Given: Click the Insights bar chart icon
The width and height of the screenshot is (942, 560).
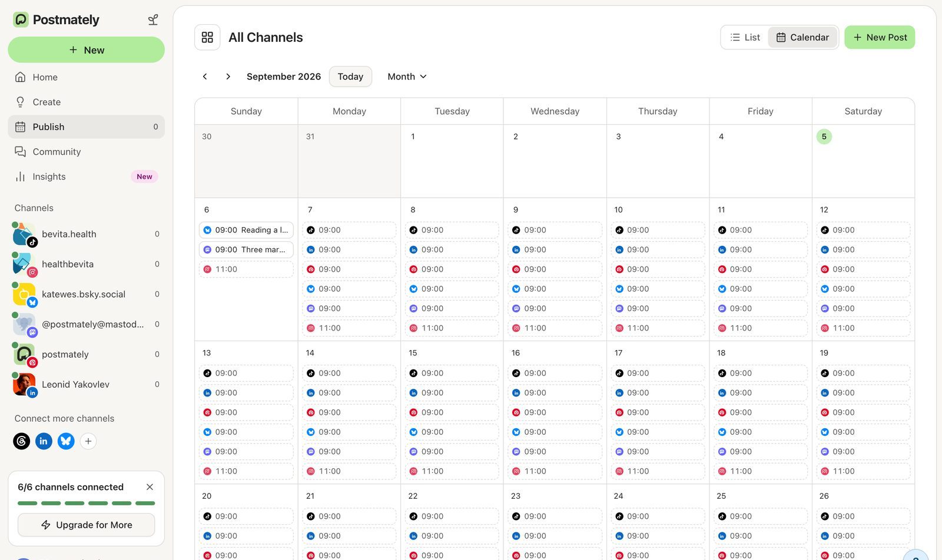Looking at the screenshot, I should (21, 176).
